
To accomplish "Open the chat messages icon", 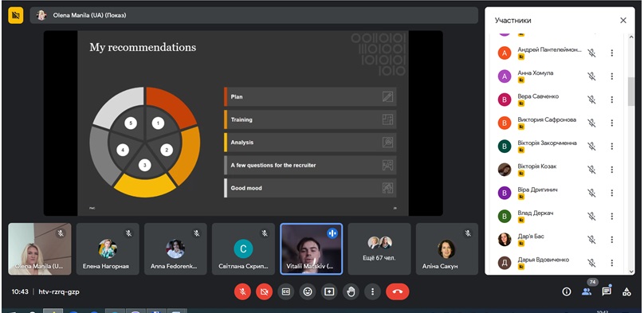I will (x=607, y=291).
